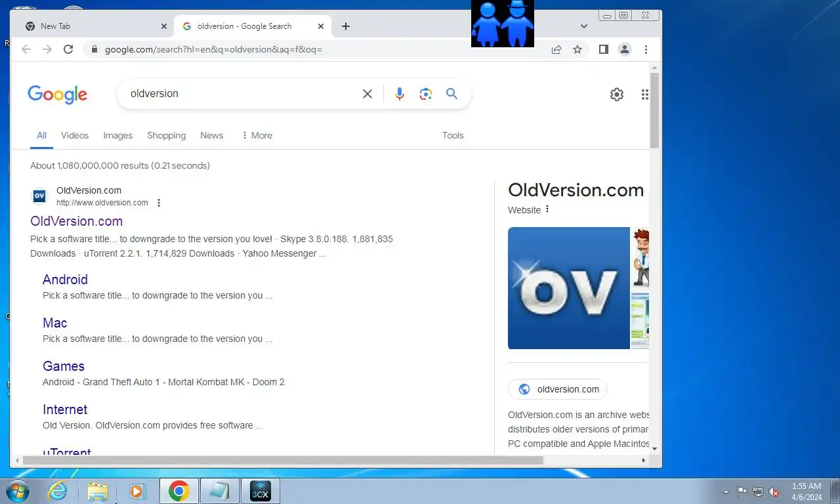Switch to Shopping results
840x504 pixels.
coord(167,135)
